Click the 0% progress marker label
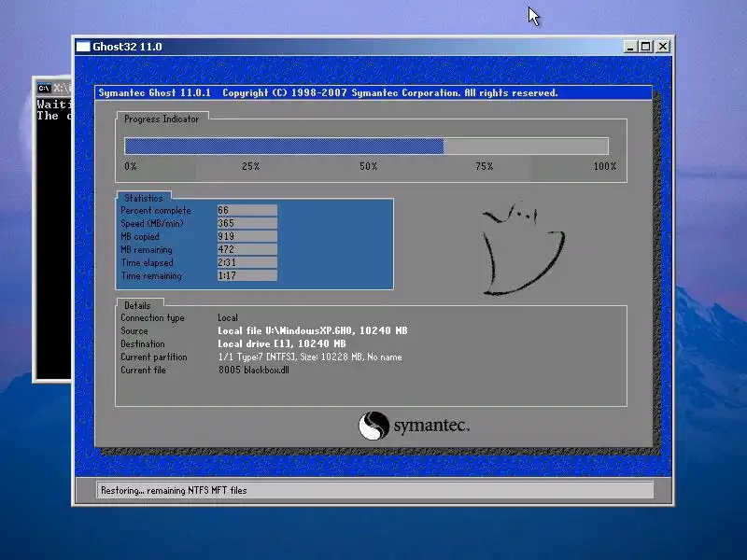Screen dimensions: 747x560 pyautogui.click(x=131, y=166)
